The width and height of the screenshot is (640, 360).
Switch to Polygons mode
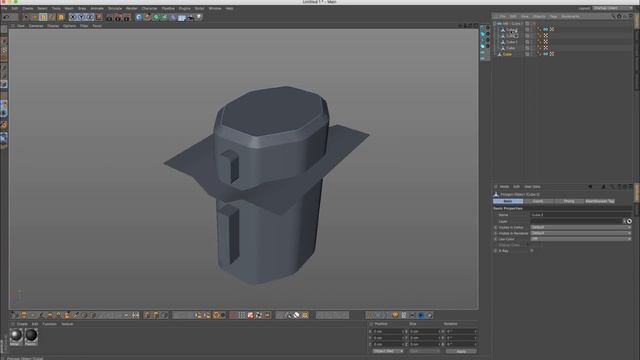click(x=4, y=84)
